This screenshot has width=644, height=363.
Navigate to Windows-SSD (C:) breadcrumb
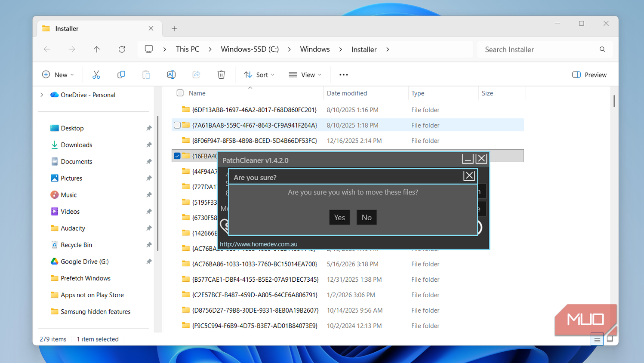[250, 49]
